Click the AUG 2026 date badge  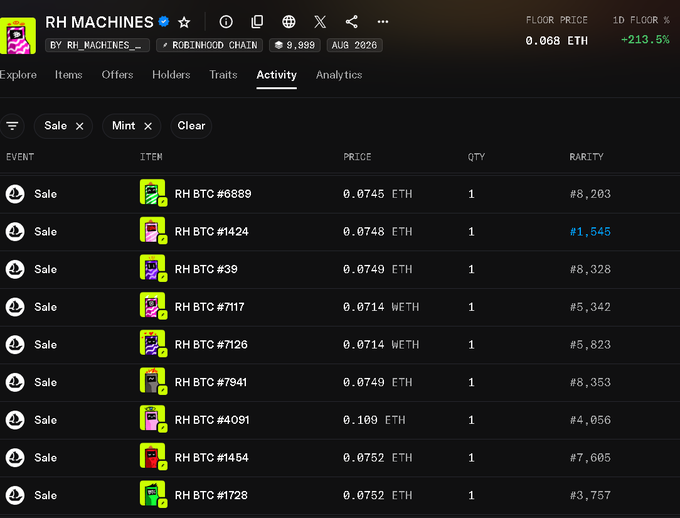[x=354, y=45]
